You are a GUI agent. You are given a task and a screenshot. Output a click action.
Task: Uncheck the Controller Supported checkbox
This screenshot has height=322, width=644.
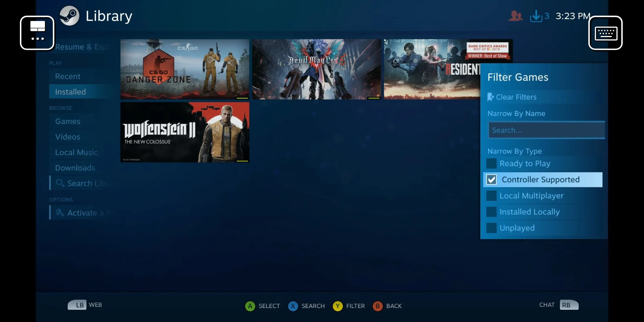click(x=491, y=180)
